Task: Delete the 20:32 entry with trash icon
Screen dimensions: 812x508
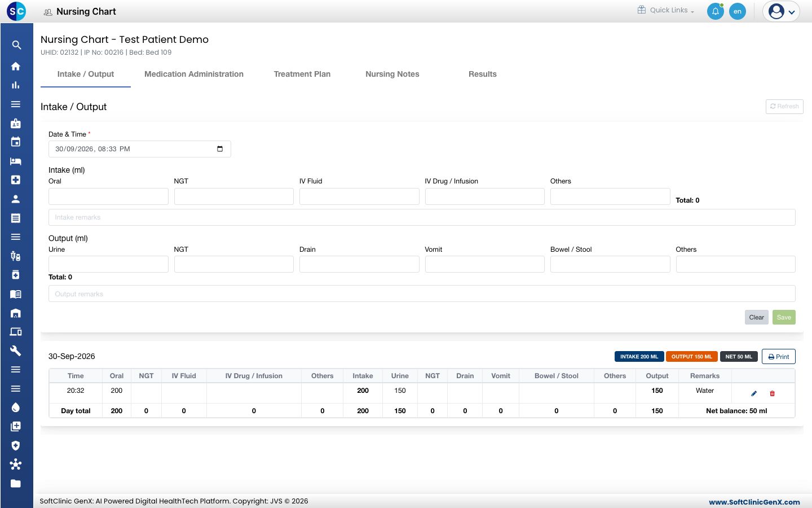Action: (x=773, y=393)
